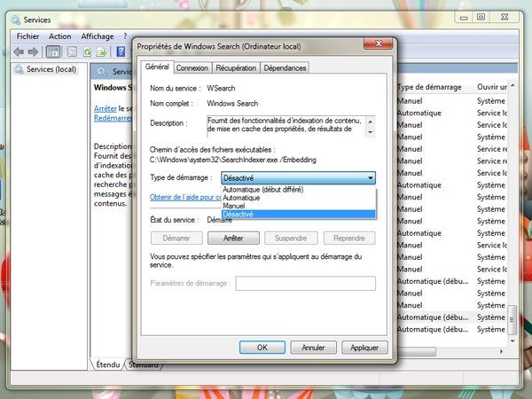532x399 pixels.
Task: Click the blue Help toolbar icon
Action: [x=121, y=52]
